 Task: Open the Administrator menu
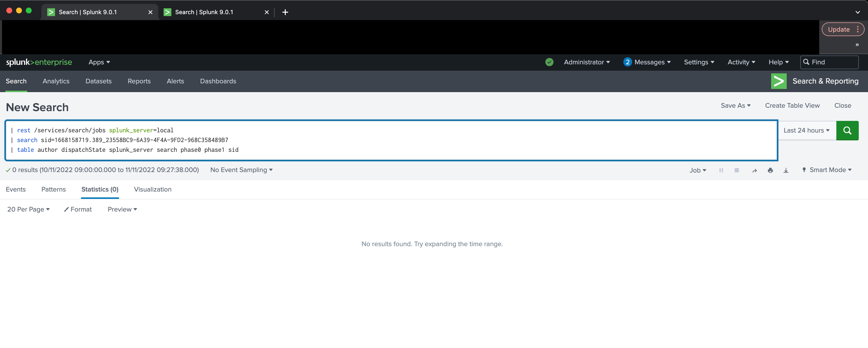click(587, 62)
